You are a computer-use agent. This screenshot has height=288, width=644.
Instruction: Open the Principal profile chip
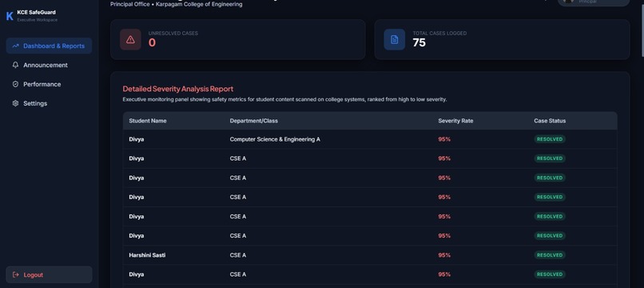593,2
